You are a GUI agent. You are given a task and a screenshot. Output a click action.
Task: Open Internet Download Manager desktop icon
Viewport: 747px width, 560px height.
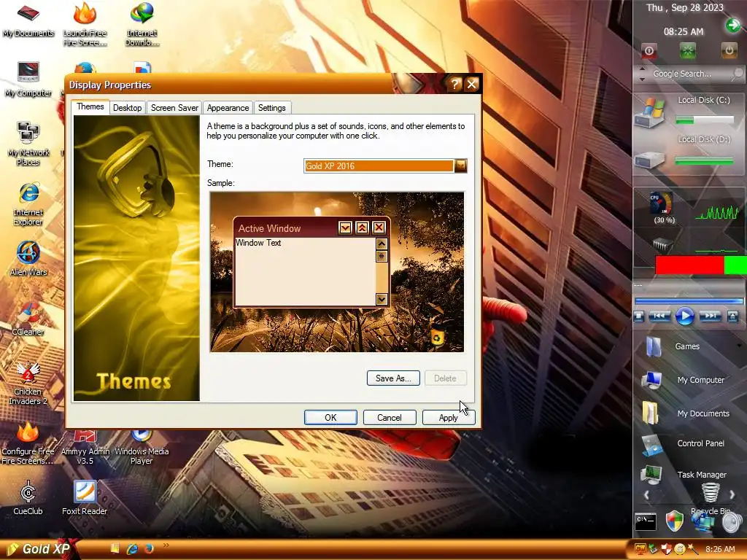tap(142, 24)
